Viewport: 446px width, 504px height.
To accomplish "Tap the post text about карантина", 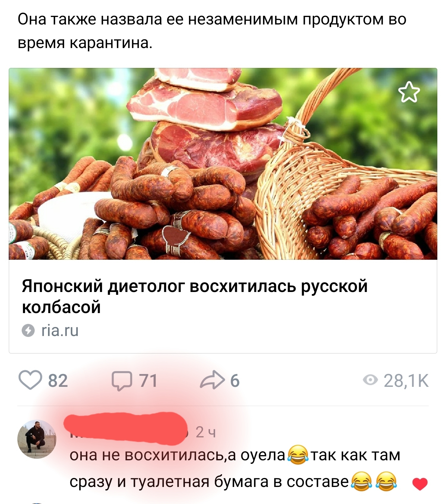I will (212, 31).
